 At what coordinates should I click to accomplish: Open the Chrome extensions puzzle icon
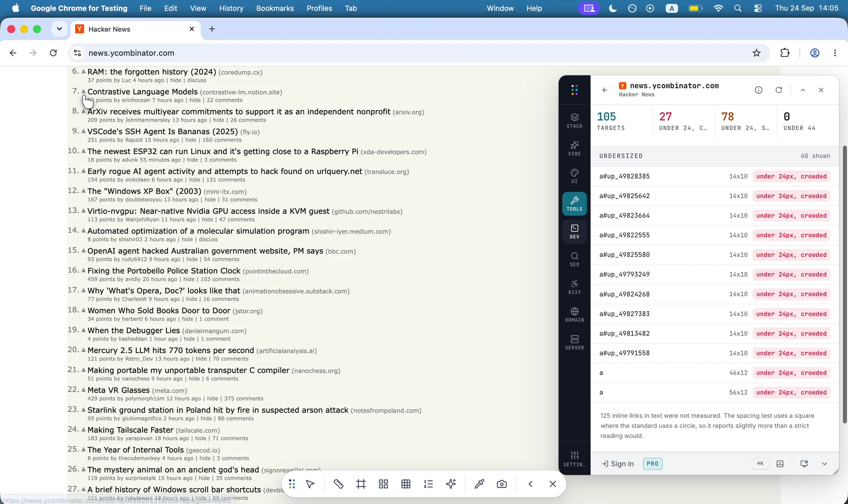pos(785,53)
